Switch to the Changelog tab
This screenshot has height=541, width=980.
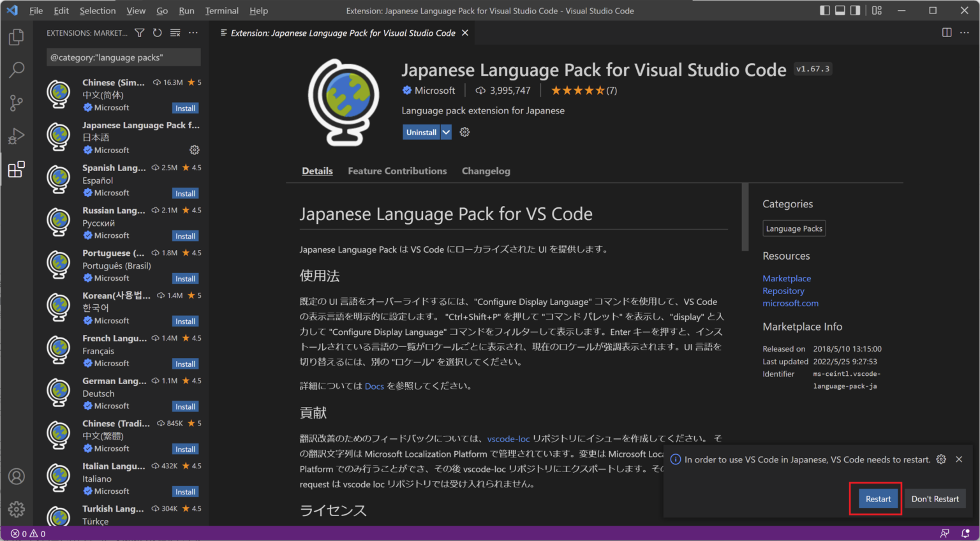tap(486, 171)
